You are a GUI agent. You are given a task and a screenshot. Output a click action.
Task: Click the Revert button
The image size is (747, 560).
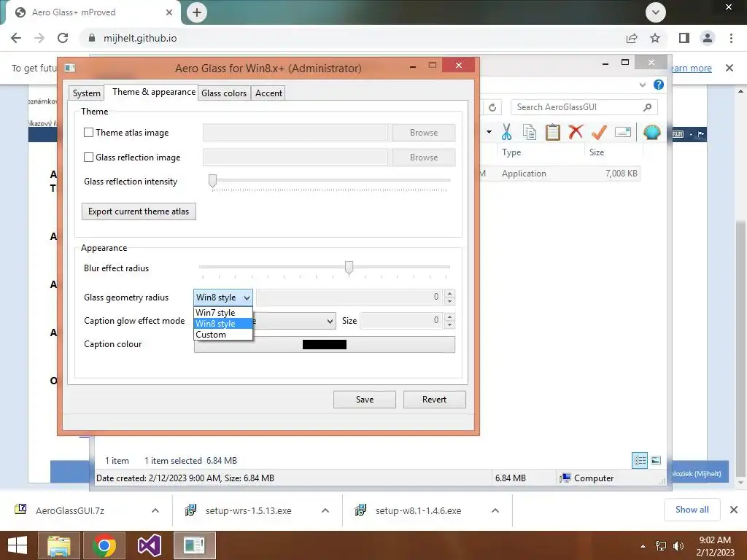pyautogui.click(x=435, y=400)
